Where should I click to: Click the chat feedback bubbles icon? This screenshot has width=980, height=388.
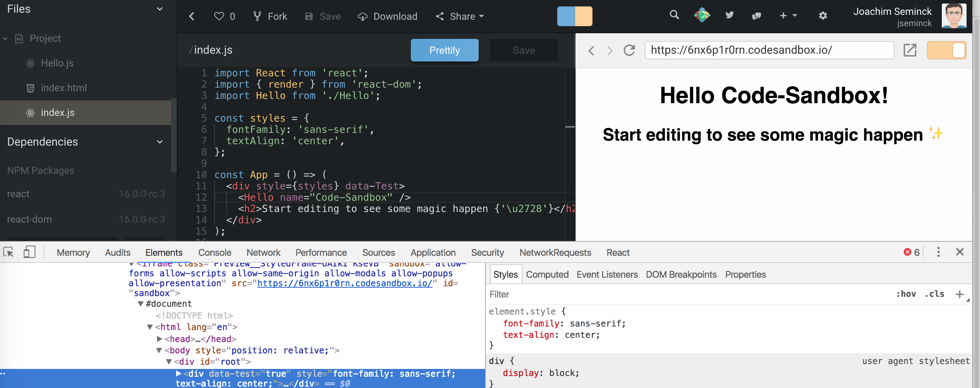(x=756, y=16)
